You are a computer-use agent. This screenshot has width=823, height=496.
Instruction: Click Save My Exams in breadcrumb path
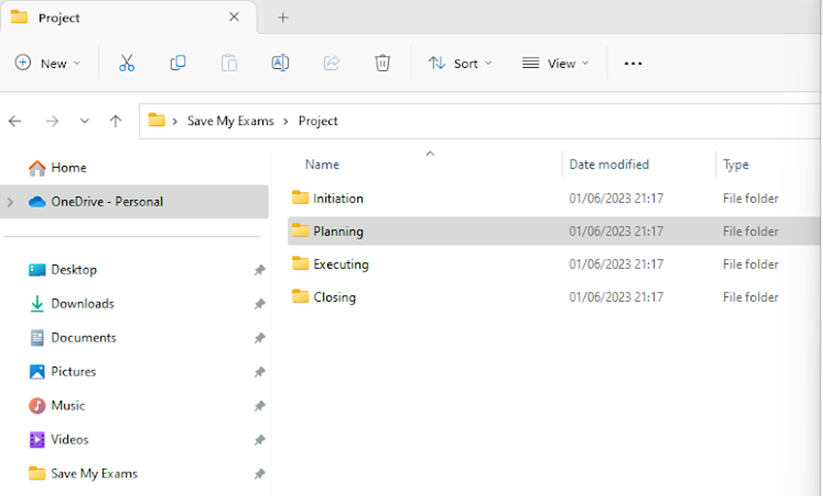[x=228, y=121]
